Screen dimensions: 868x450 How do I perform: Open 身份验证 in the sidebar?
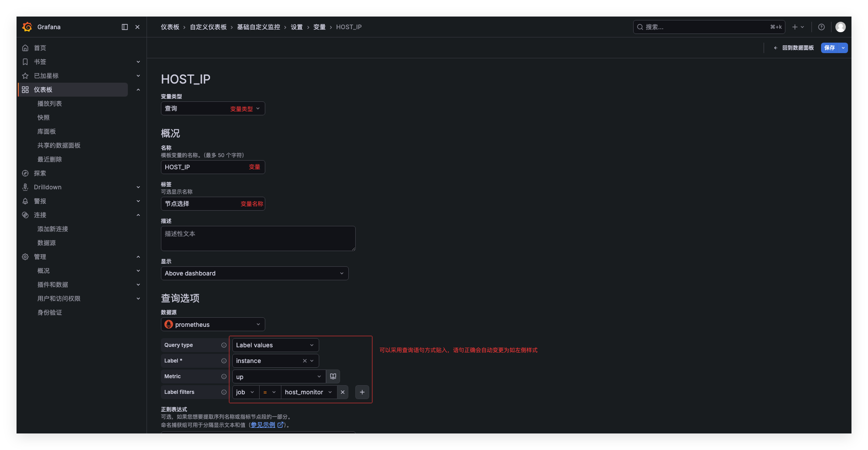(x=50, y=312)
